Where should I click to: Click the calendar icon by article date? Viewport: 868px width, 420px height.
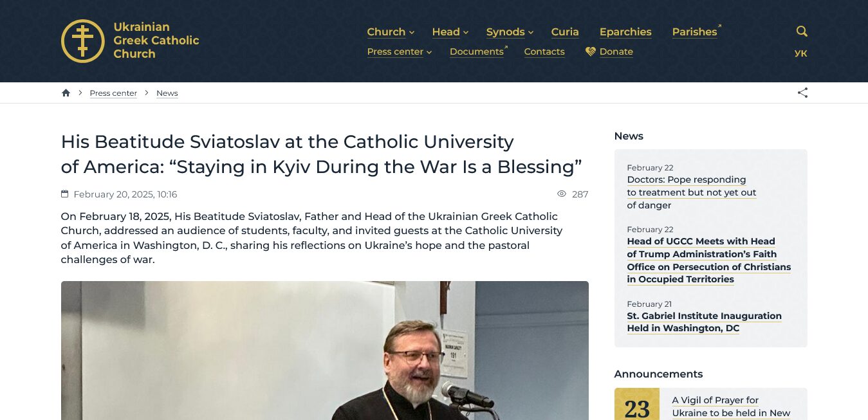64,194
